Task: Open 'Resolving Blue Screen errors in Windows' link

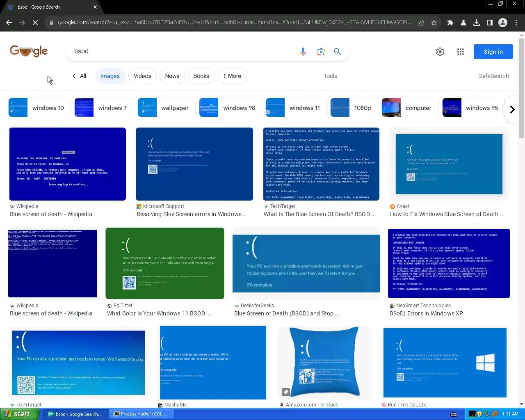Action: tap(192, 214)
